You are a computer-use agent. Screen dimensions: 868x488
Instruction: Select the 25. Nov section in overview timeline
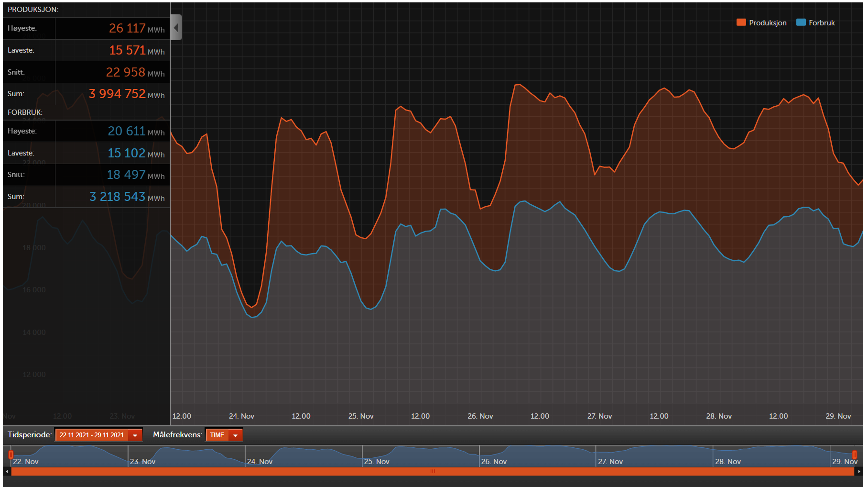point(421,456)
